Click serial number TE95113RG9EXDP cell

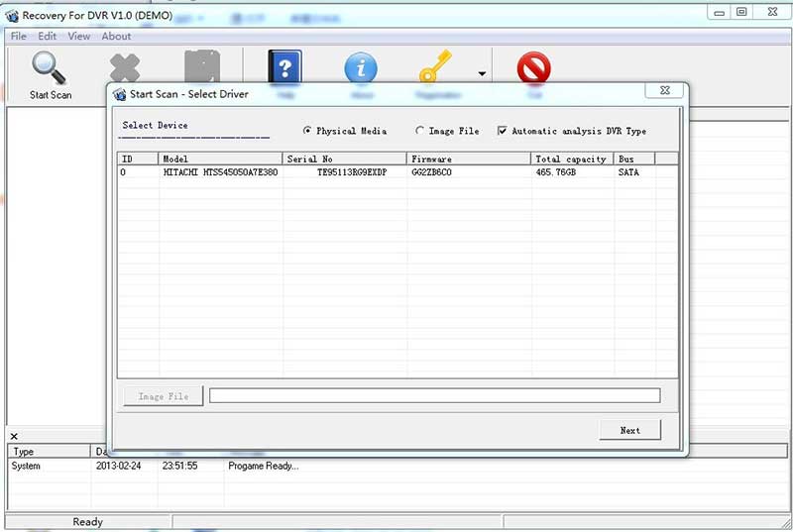tap(352, 172)
